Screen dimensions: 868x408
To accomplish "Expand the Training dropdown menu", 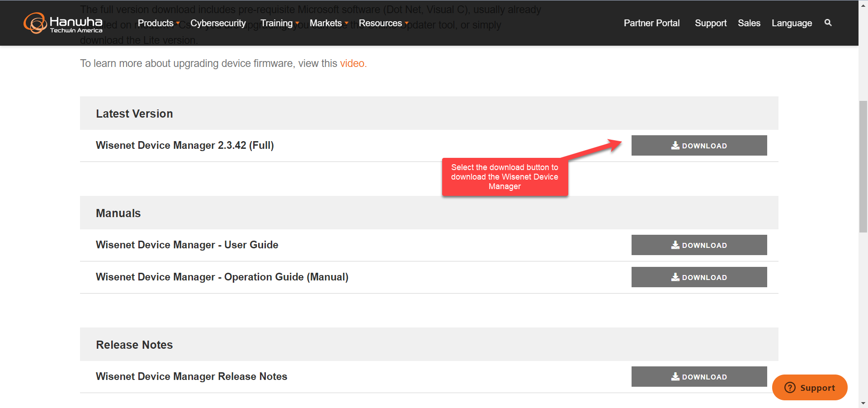I will [279, 23].
